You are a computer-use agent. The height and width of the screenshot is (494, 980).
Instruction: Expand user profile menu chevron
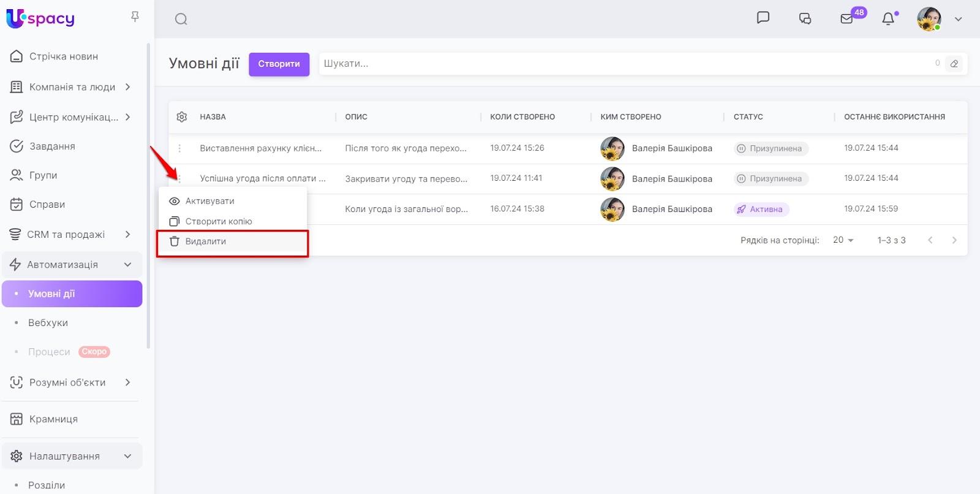point(958,19)
